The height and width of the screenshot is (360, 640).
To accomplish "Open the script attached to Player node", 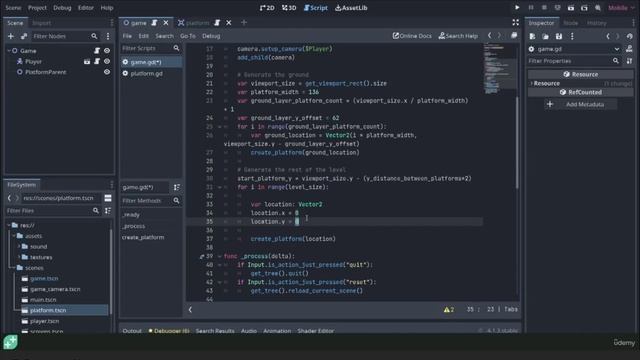I will [x=97, y=61].
